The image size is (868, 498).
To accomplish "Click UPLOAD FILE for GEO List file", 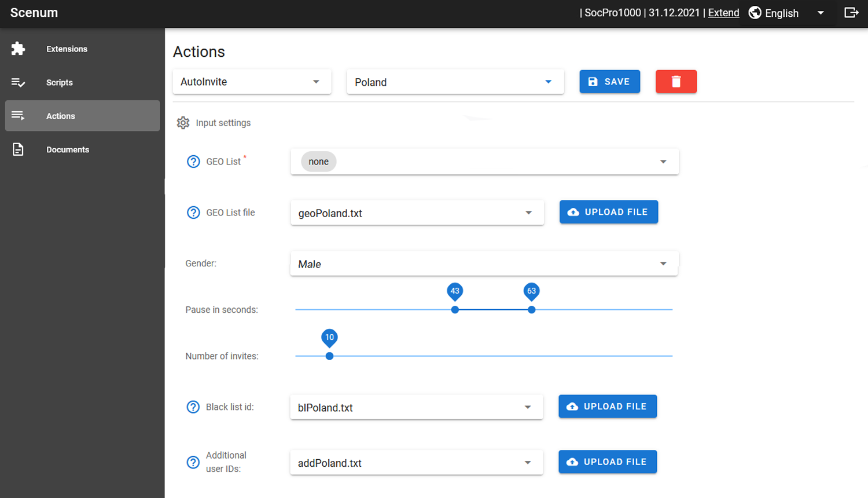I will coord(609,212).
